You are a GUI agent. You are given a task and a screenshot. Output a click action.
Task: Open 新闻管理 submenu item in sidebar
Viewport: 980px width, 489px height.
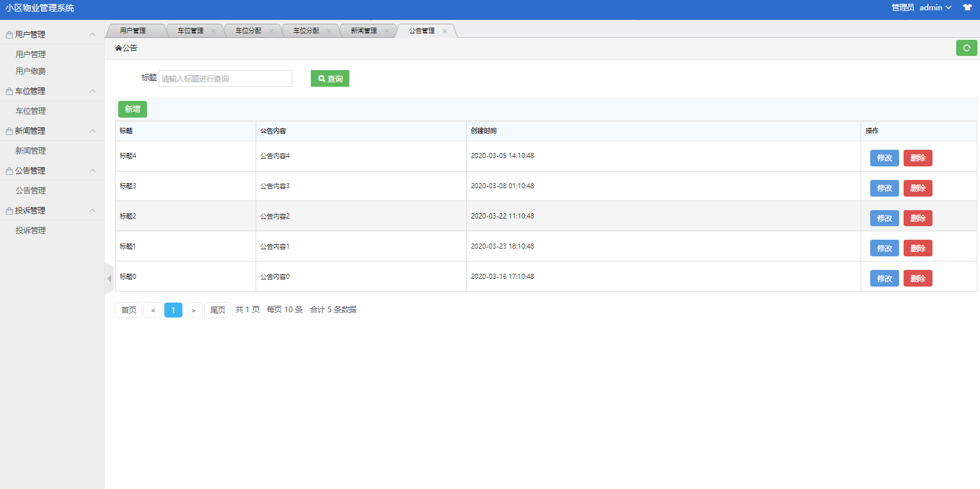tap(31, 151)
